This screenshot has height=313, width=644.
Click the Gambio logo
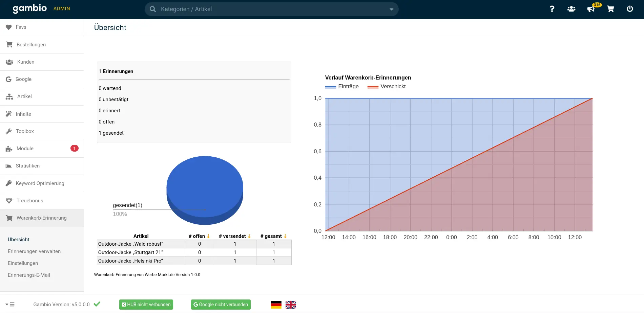(x=30, y=8)
